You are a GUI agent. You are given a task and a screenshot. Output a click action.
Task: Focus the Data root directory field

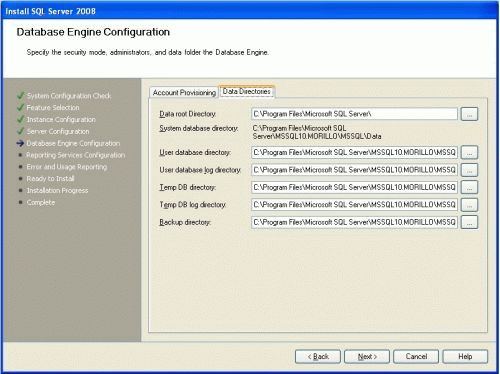[354, 114]
